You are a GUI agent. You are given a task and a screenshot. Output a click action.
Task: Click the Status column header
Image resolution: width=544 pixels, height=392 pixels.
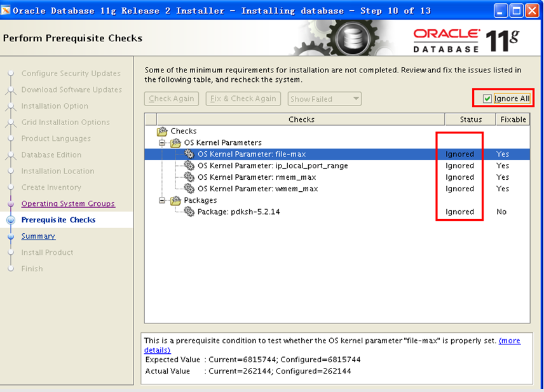tap(470, 119)
